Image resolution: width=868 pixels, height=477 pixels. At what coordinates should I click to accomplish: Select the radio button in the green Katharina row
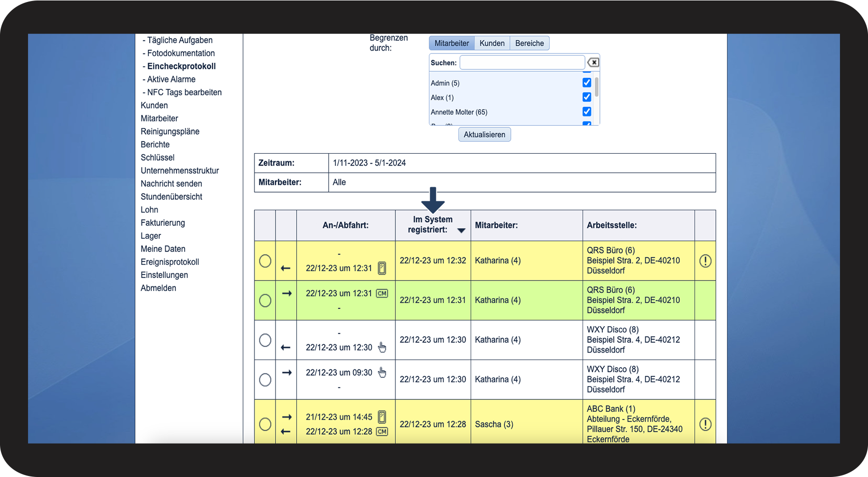(265, 301)
